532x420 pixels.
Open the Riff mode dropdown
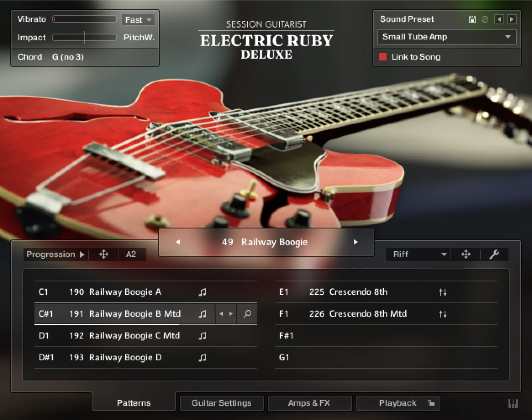click(x=418, y=255)
